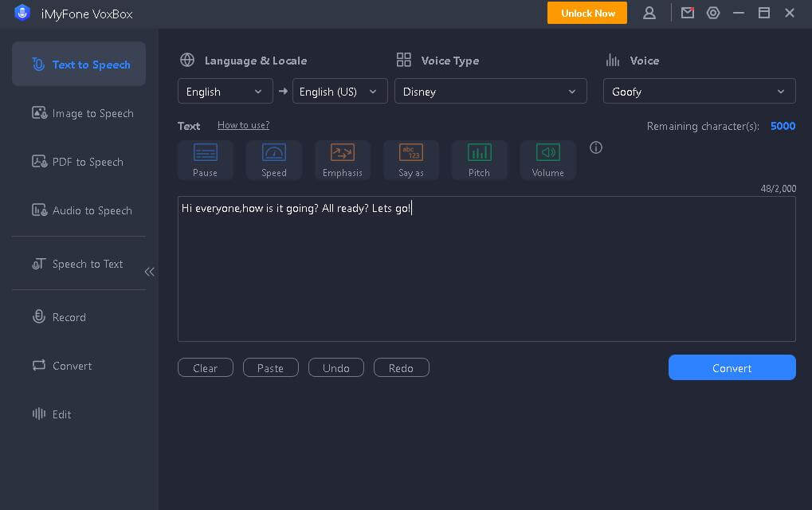
Task: Open the mail messages icon
Action: tap(687, 13)
